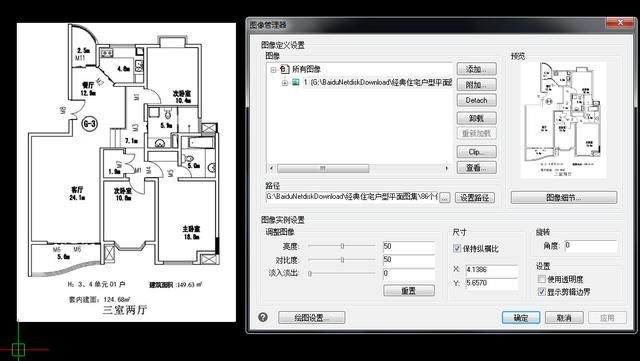Click the 建筑面积 149.63 text
The image size is (640, 361).
tap(176, 285)
